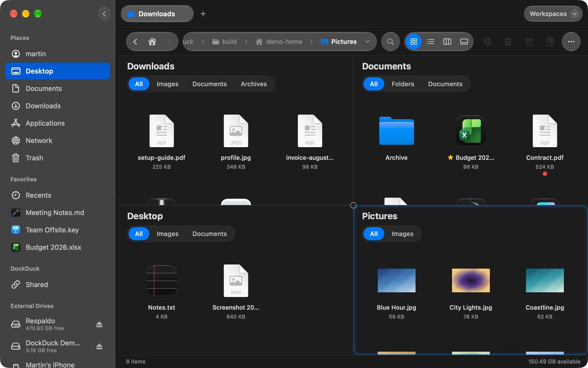
Task: Click the build folder breadcrumb
Action: (224, 42)
